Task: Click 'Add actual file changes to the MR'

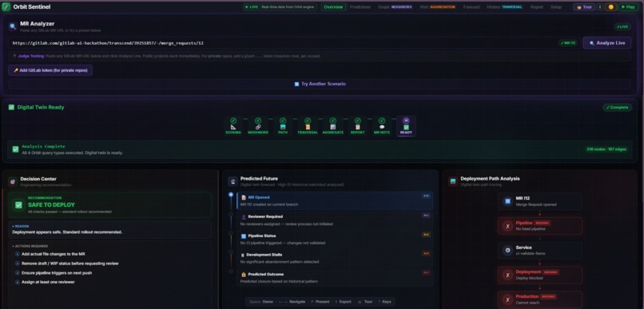Action: [x=54, y=254]
